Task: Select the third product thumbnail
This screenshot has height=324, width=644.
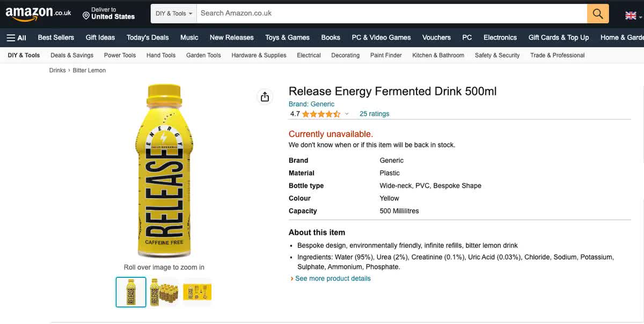Action: tap(197, 292)
